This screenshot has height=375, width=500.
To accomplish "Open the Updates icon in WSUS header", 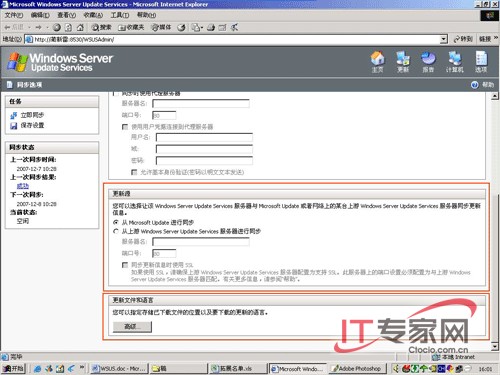I will tap(403, 62).
